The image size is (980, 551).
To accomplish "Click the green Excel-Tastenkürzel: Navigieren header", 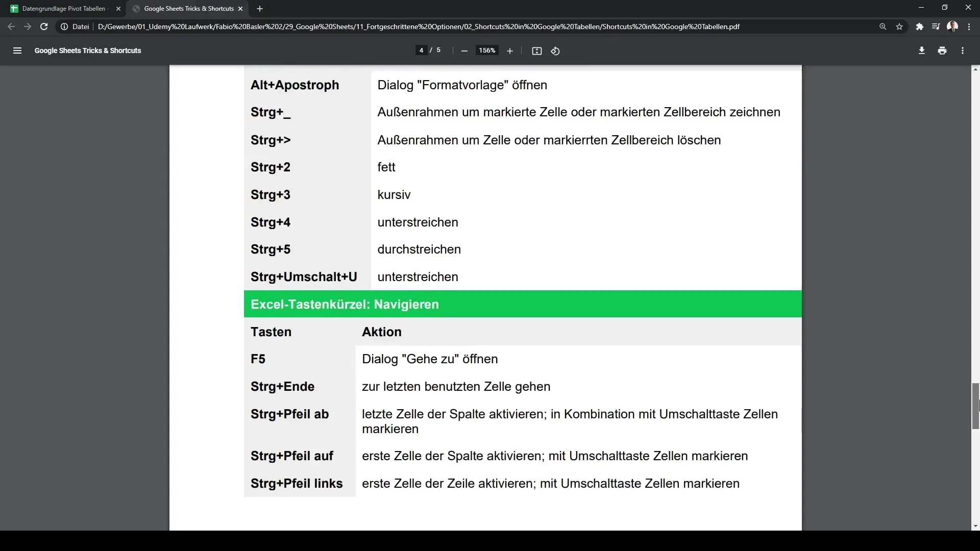I will 523,304.
